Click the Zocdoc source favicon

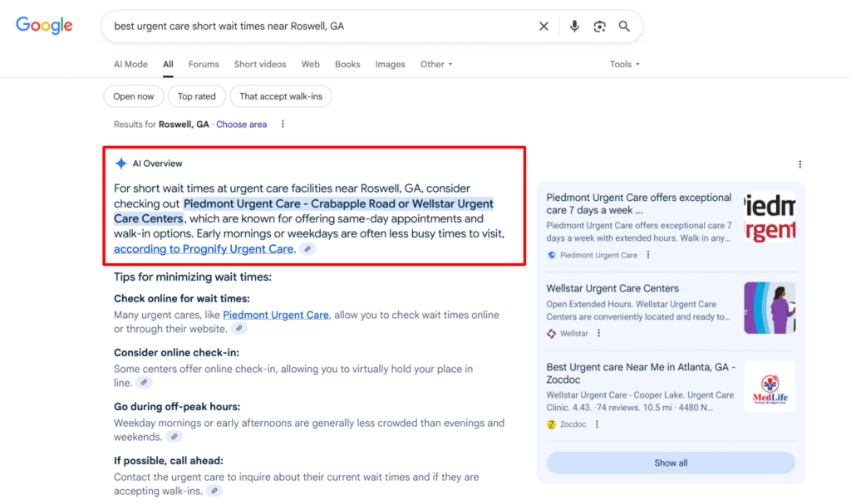click(x=552, y=424)
